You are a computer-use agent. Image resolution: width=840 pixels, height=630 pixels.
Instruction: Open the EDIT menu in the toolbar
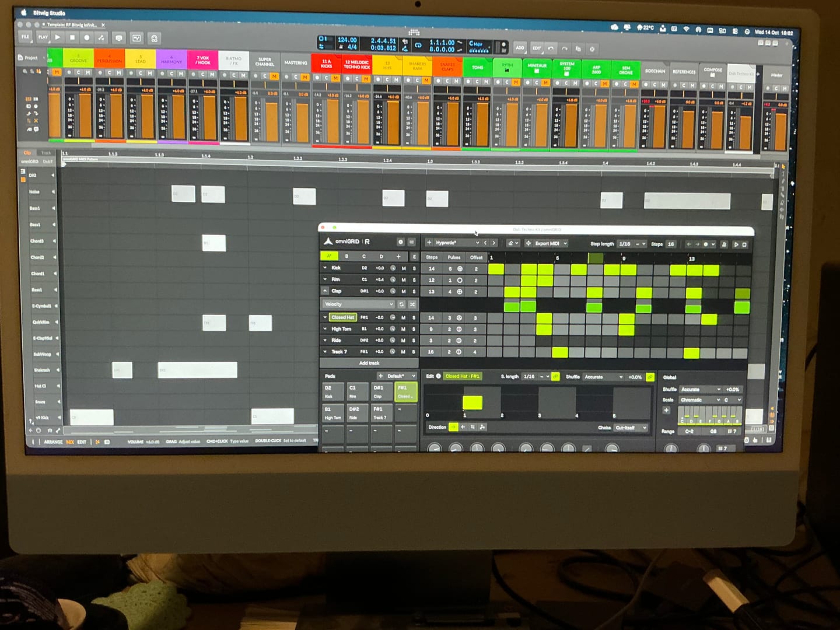537,48
